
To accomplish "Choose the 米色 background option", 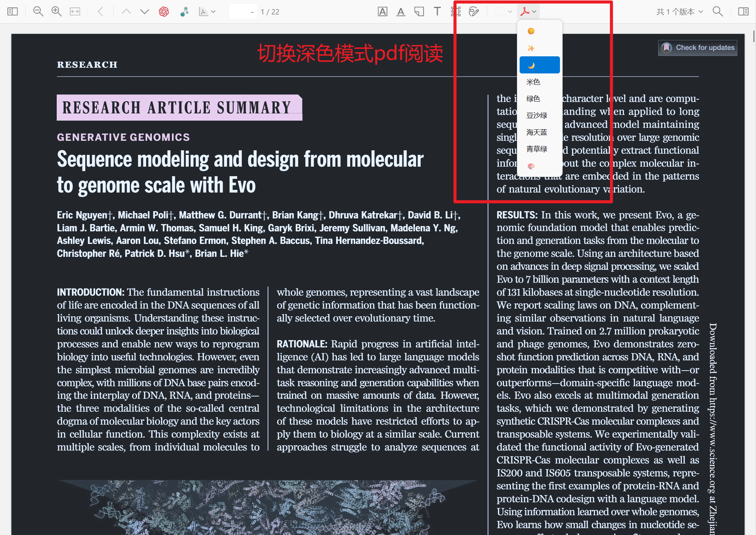I will (x=533, y=82).
